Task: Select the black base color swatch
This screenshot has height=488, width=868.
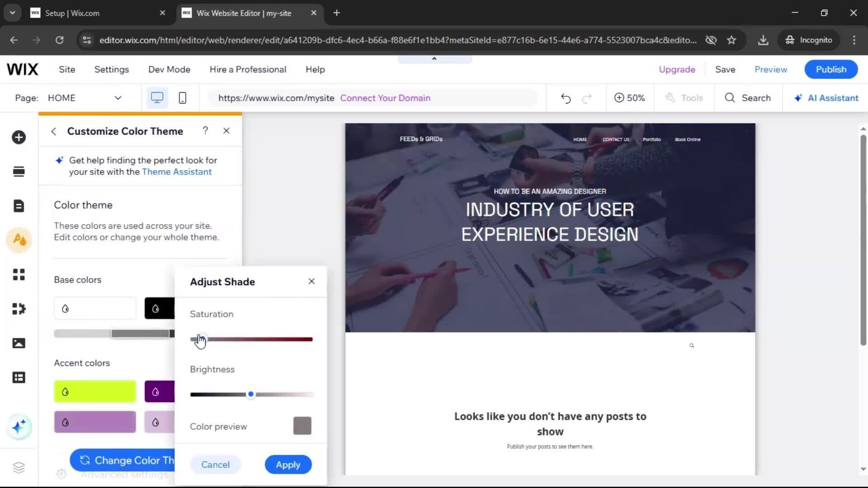Action: click(160, 309)
